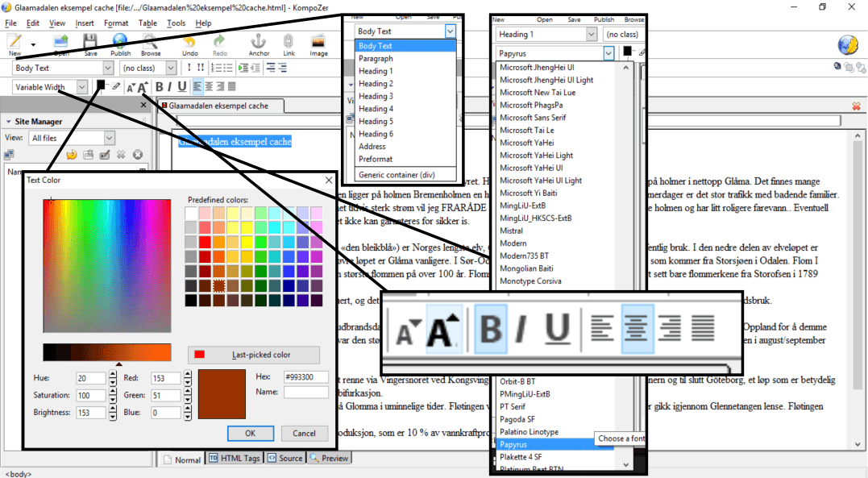Collapse the Site Manager panel triangle
The image size is (868, 478).
8,121
